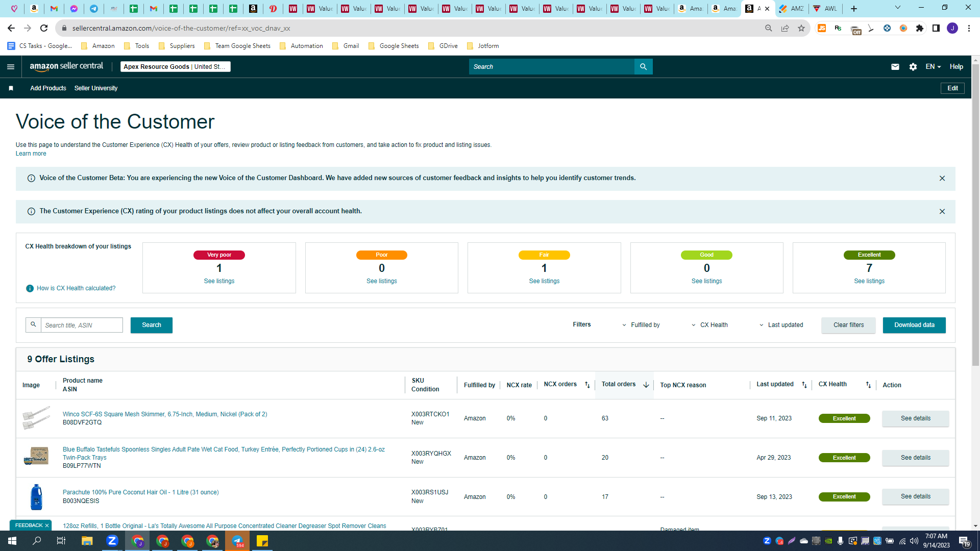
Task: Expand the Fulfilled by filter
Action: pos(641,325)
